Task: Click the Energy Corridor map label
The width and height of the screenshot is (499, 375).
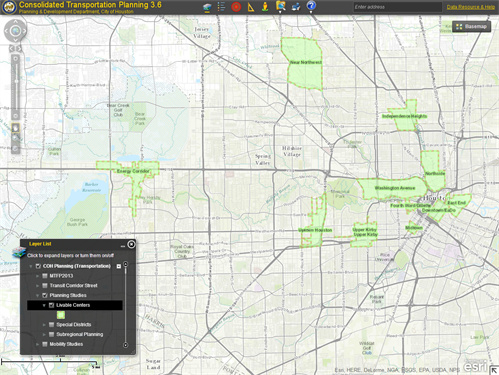Action: (x=133, y=171)
